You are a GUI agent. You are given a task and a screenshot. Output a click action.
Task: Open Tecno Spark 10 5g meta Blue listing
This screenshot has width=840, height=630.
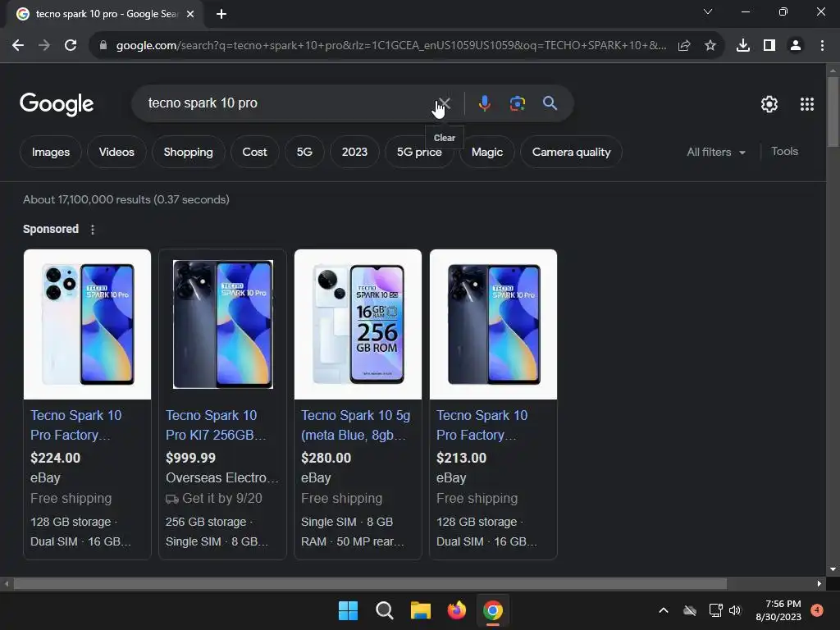click(355, 425)
